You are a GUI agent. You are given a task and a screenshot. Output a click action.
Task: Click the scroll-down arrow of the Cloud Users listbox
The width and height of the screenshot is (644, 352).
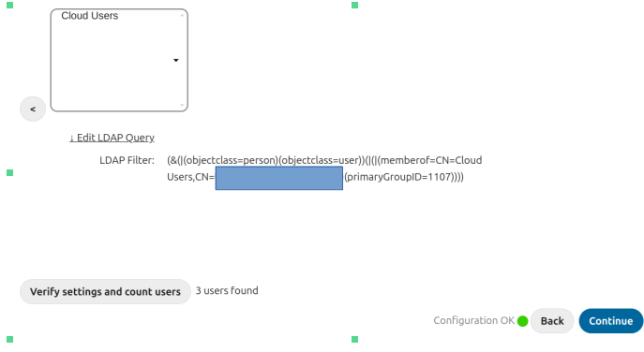182,105
